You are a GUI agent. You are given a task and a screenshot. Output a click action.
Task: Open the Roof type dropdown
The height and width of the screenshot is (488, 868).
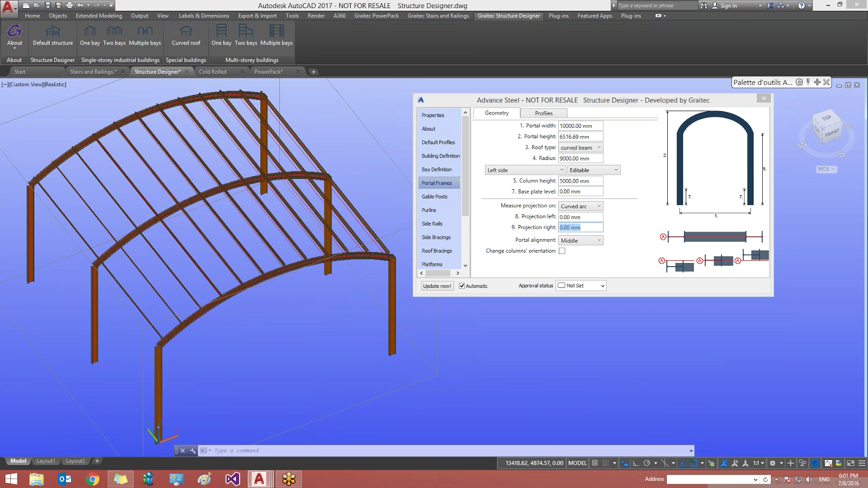(x=580, y=147)
